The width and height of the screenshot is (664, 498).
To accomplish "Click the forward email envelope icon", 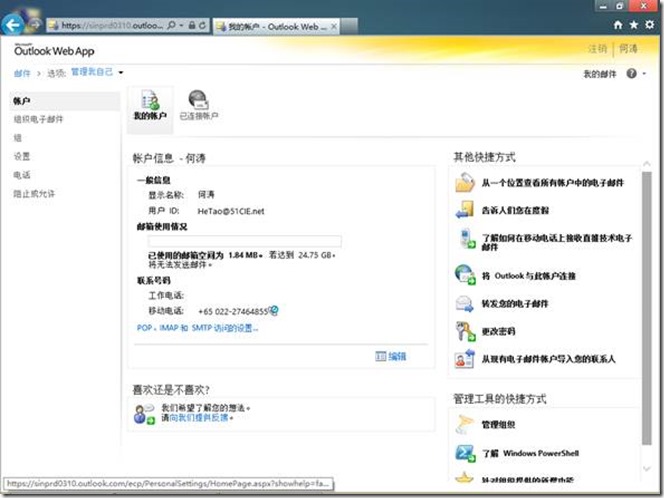I will [465, 304].
